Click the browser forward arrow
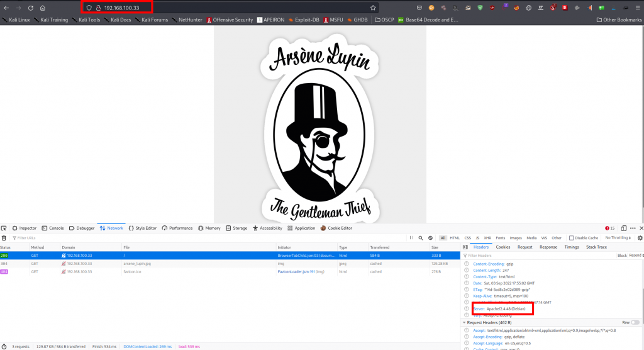This screenshot has width=644, height=350. point(18,8)
